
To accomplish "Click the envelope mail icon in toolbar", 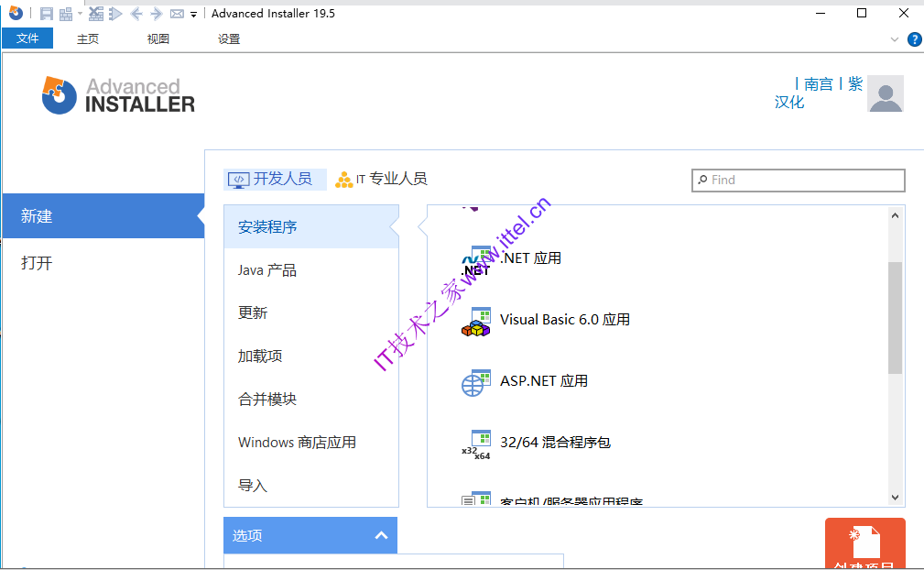I will pyautogui.click(x=177, y=14).
